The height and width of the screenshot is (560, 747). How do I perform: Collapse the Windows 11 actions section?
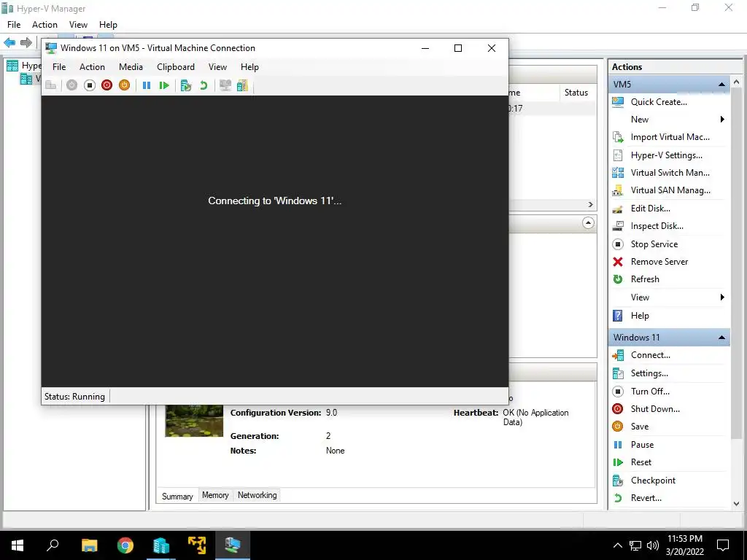tap(721, 338)
